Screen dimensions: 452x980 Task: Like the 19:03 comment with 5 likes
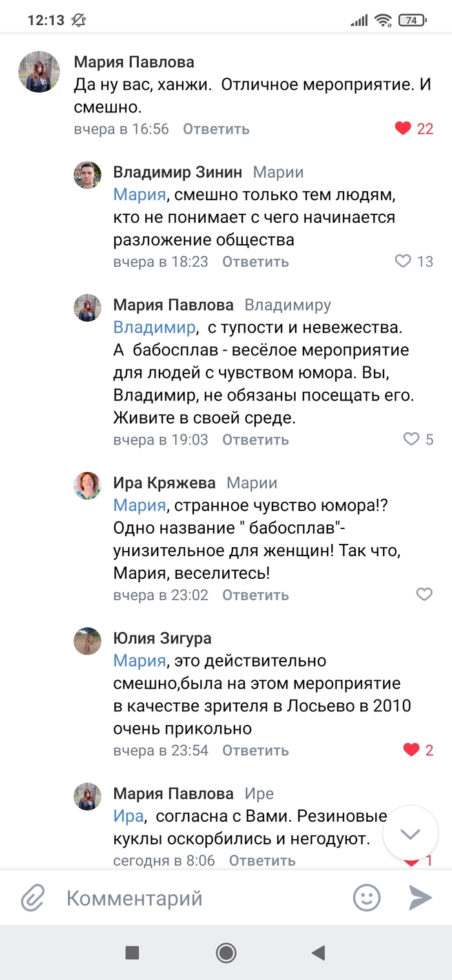[x=411, y=439]
